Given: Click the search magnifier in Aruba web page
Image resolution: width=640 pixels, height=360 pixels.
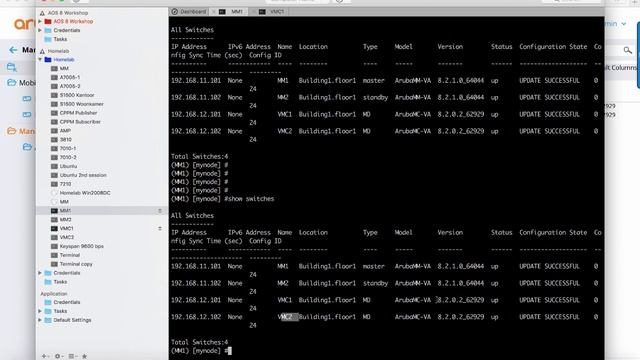Looking at the screenshot, I should click(627, 50).
